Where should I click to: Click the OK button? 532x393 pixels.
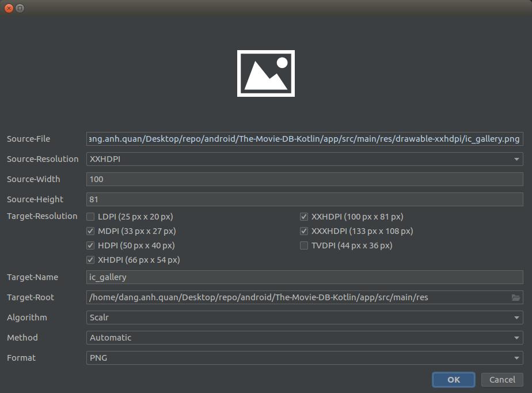tap(454, 380)
